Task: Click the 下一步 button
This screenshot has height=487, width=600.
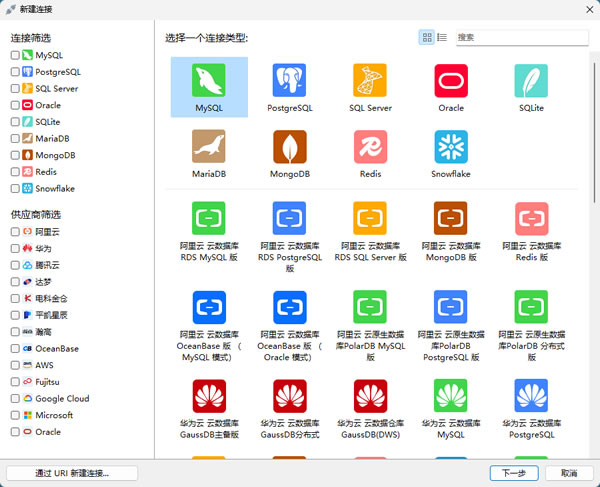Action: tap(514, 473)
